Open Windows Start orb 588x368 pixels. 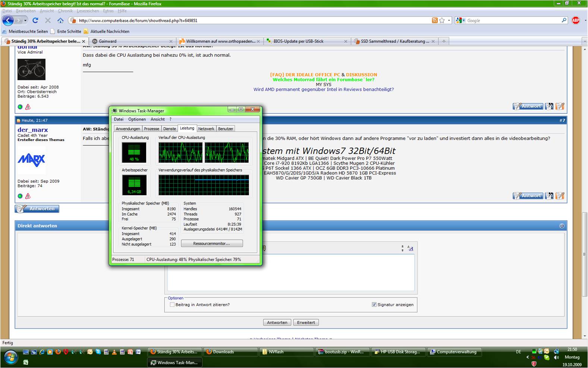[10, 357]
